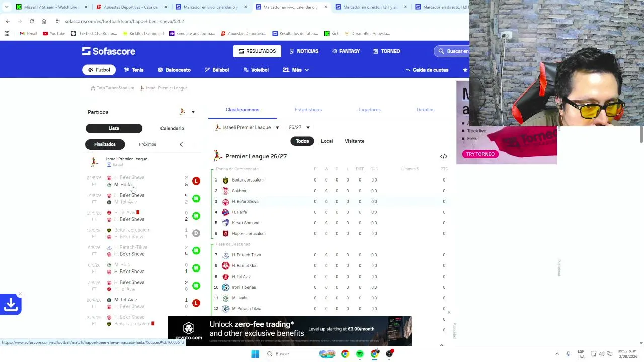This screenshot has width=644, height=362.
Task: Open the Kick bookmark
Action: click(331, 34)
